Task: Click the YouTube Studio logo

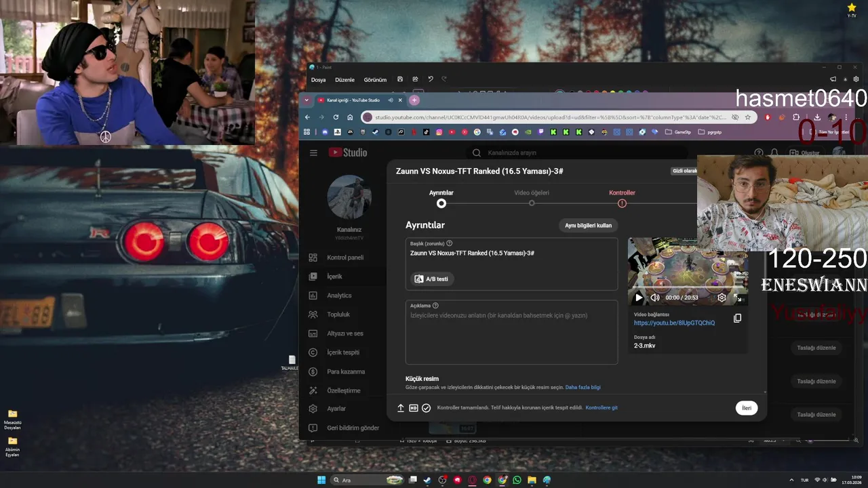Action: (348, 152)
